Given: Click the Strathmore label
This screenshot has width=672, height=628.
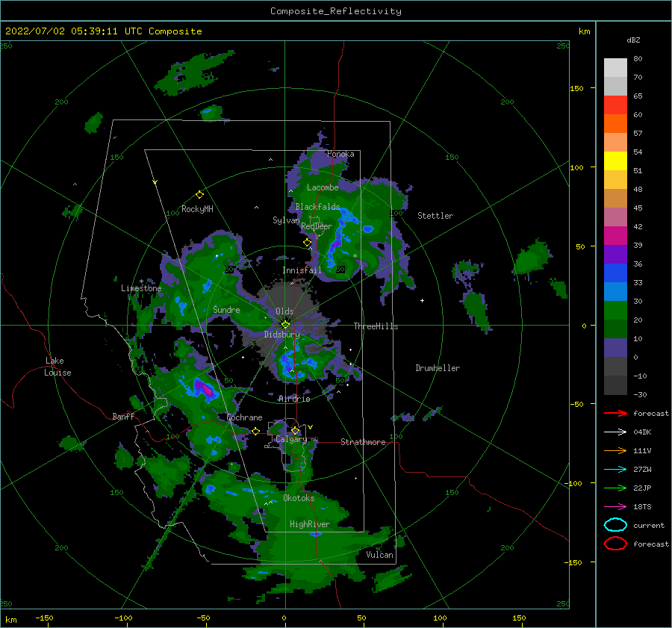Looking at the screenshot, I should pos(363,442).
